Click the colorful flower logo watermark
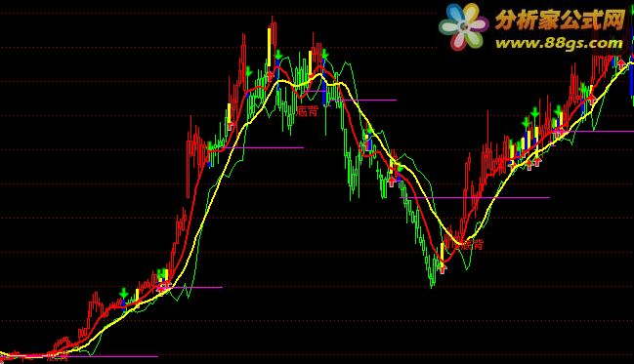Image resolution: width=634 pixels, height=364 pixels. pos(463,26)
